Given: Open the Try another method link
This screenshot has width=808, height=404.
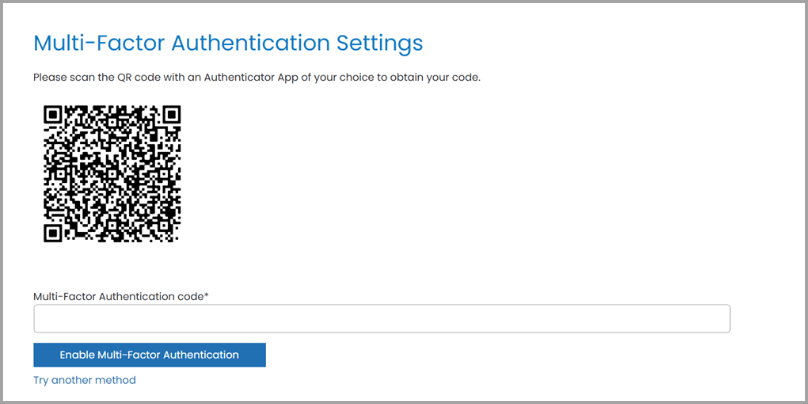Looking at the screenshot, I should [85, 380].
